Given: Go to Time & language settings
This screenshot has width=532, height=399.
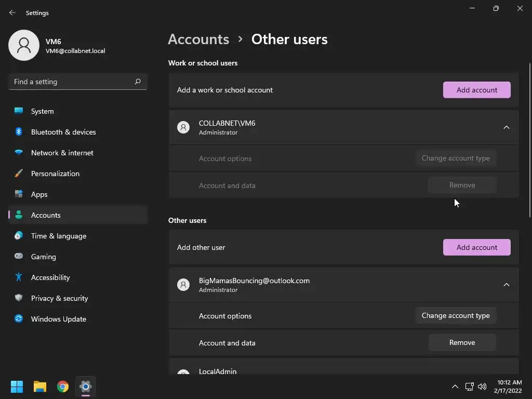Looking at the screenshot, I should pos(58,236).
